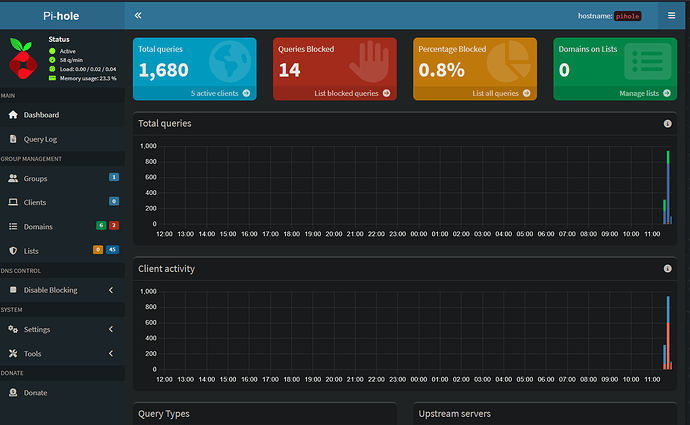Click the globe icon on Total queries card
This screenshot has width=690, height=425.
click(x=230, y=62)
